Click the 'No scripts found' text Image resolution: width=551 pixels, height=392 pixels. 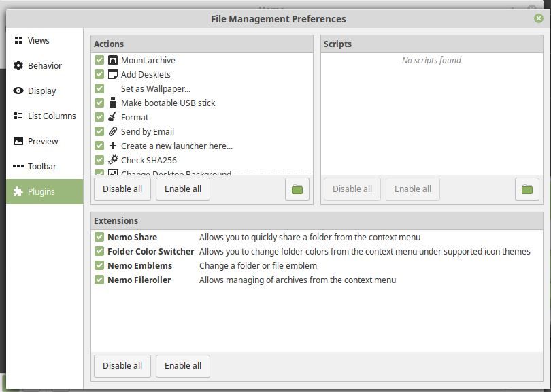tap(431, 61)
